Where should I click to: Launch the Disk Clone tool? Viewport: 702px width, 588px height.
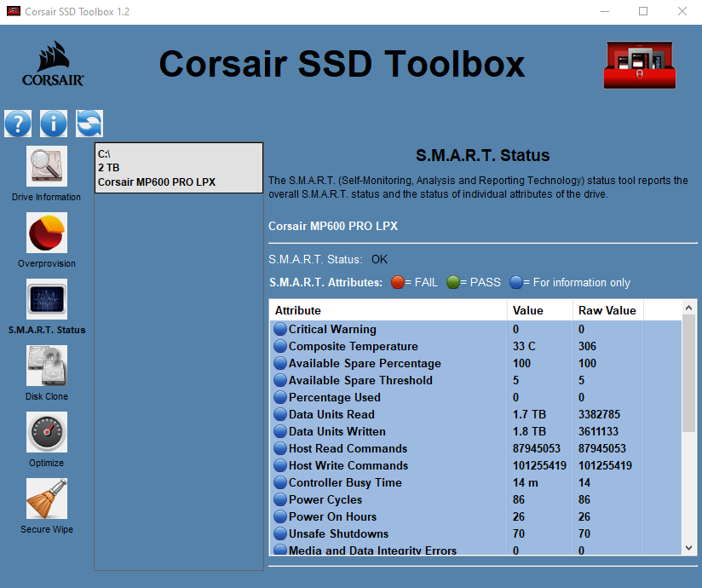tap(46, 366)
